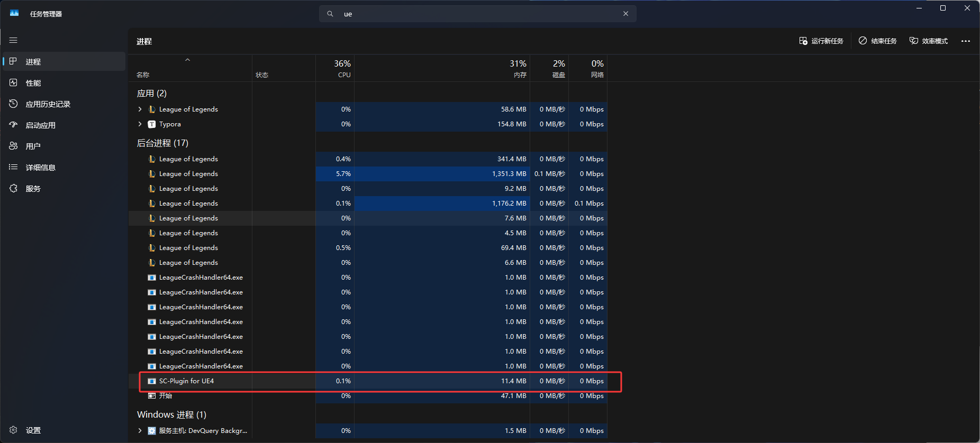
Task: Sort by 网络 column header
Action: 588,68
